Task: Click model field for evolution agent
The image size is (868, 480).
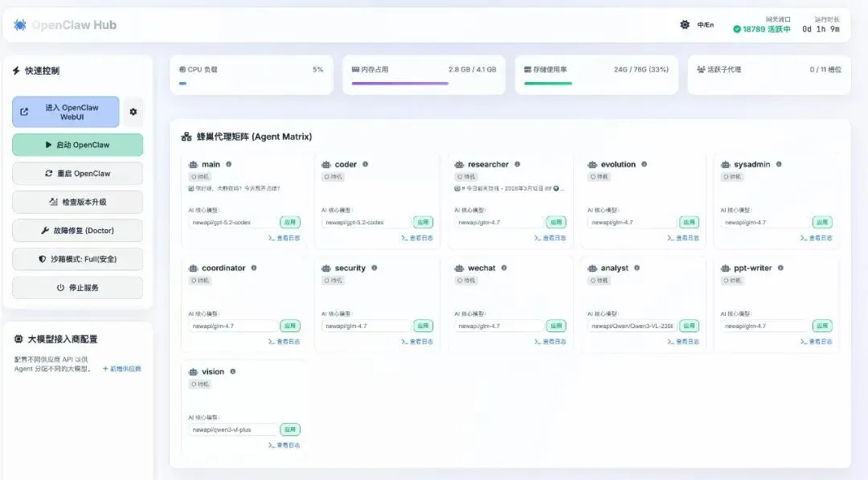Action: (x=633, y=223)
